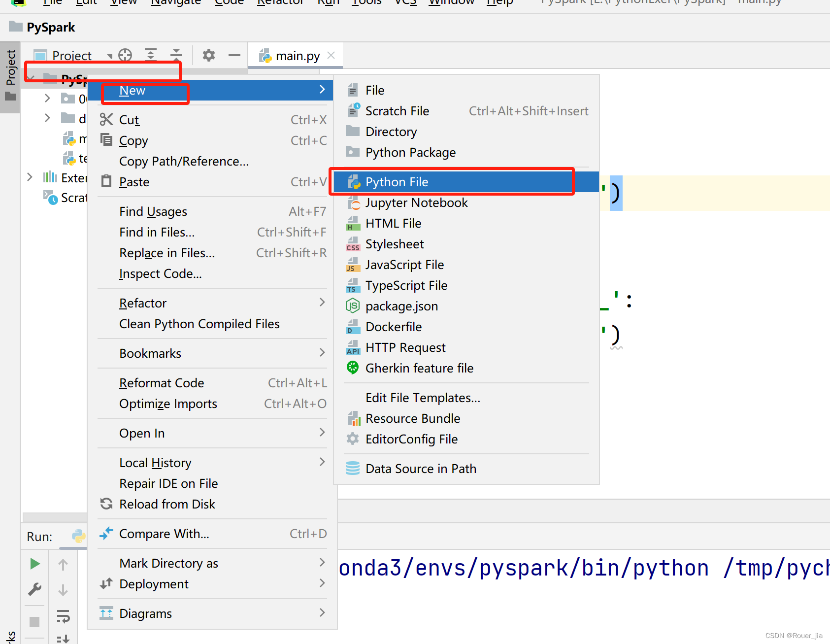The width and height of the screenshot is (830, 644).
Task: Create a new Directory
Action: (466, 132)
